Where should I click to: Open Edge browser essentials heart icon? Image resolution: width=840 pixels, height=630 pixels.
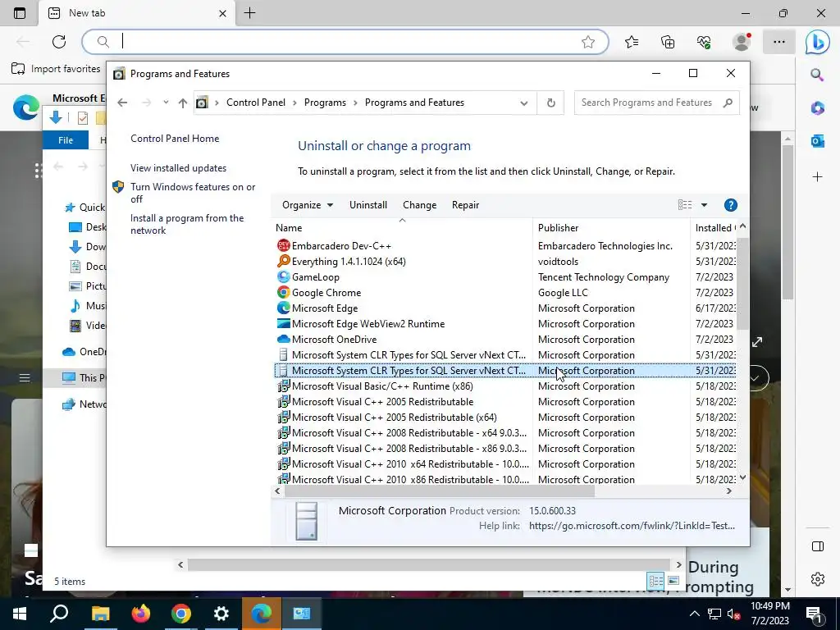704,42
